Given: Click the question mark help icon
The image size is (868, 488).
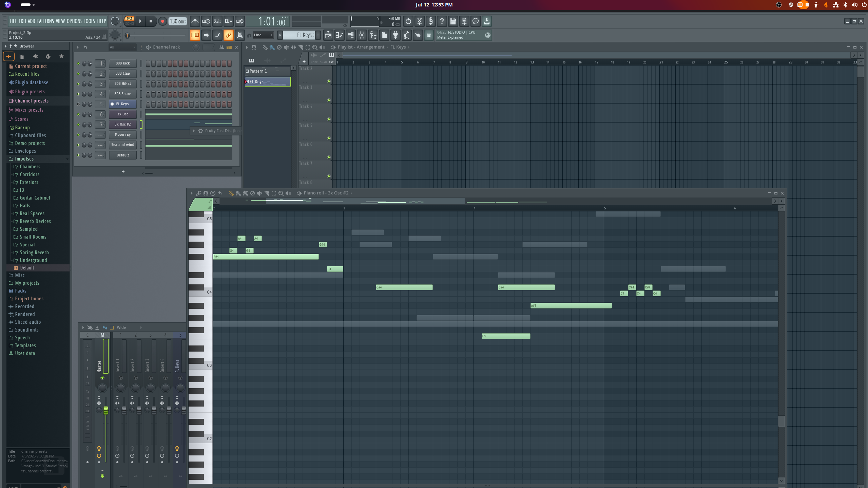Looking at the screenshot, I should pos(442,21).
